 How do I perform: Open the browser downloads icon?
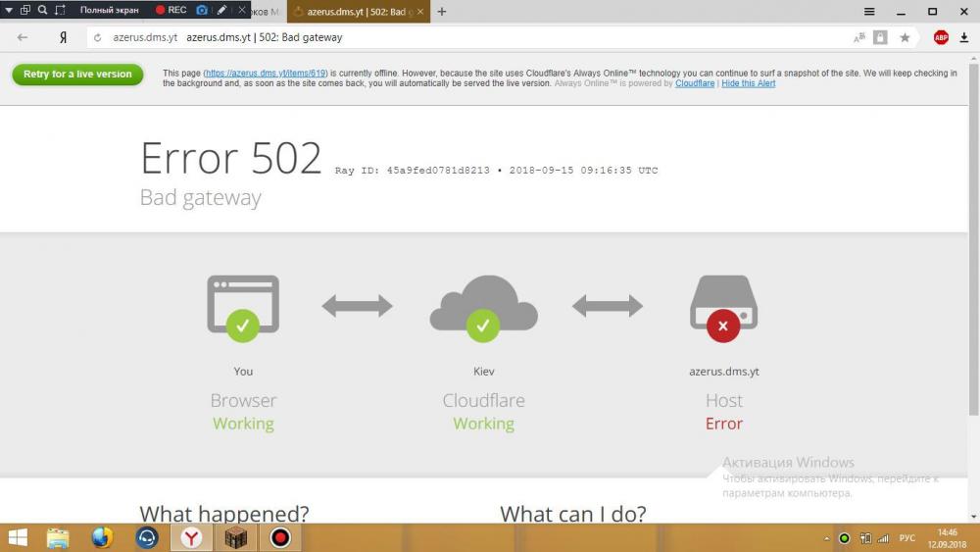point(964,37)
